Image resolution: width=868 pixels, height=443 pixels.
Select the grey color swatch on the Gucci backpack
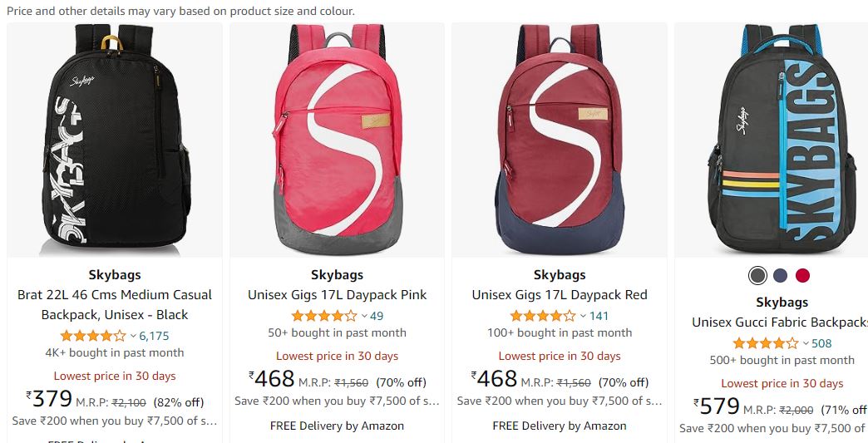757,275
